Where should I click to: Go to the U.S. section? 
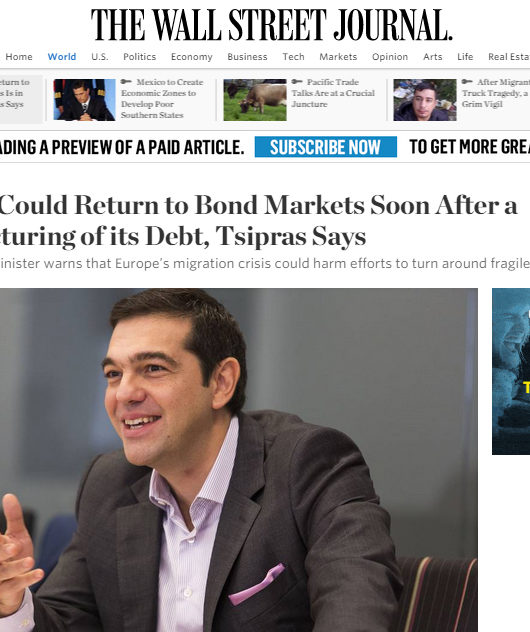tap(100, 57)
